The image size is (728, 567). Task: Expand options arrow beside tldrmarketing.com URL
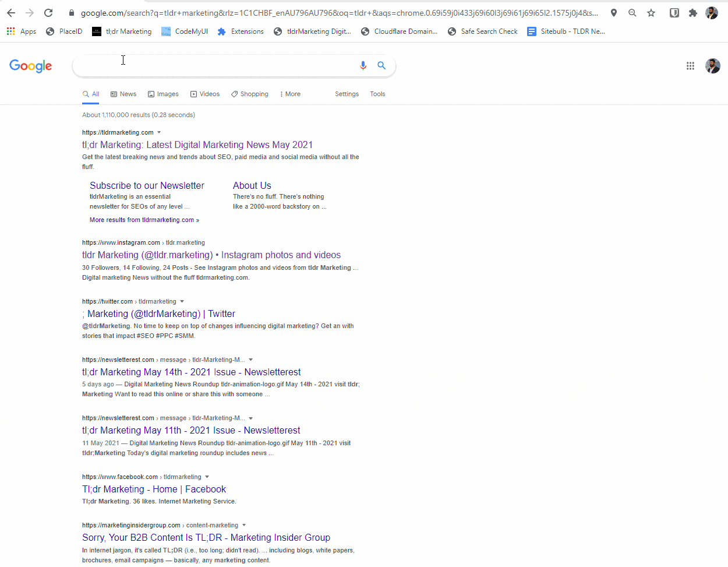click(x=159, y=132)
